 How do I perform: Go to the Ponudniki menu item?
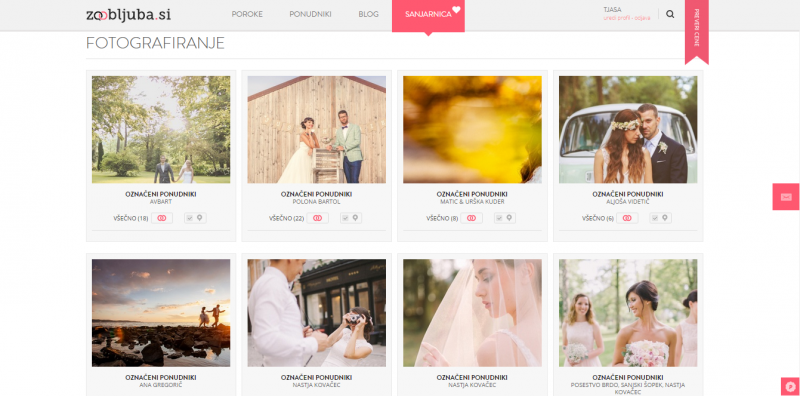tap(311, 14)
